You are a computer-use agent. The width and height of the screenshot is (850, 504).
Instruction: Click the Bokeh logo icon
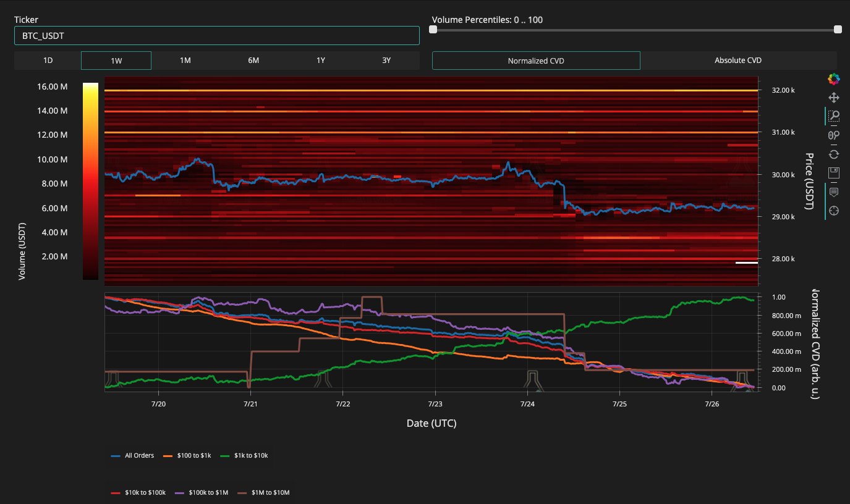click(x=833, y=78)
